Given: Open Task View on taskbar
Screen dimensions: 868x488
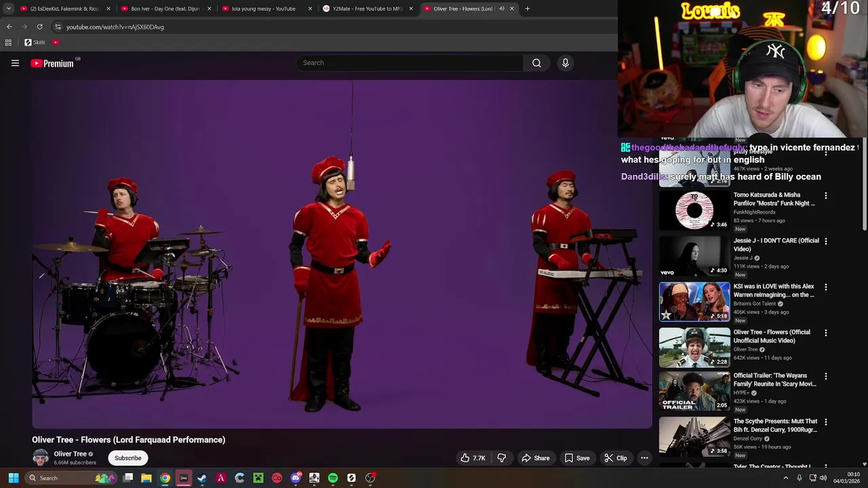Looking at the screenshot, I should pos(127,478).
